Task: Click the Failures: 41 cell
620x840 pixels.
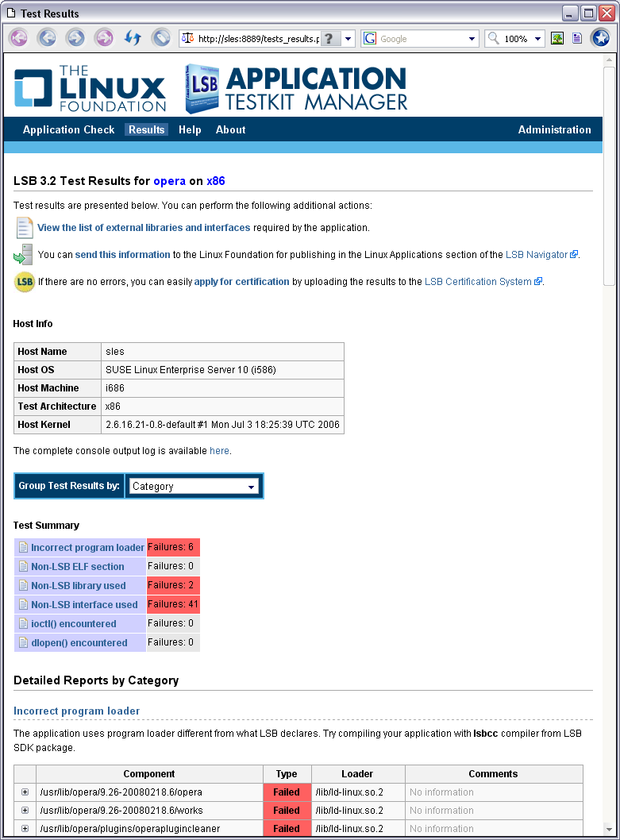Action: [173, 604]
